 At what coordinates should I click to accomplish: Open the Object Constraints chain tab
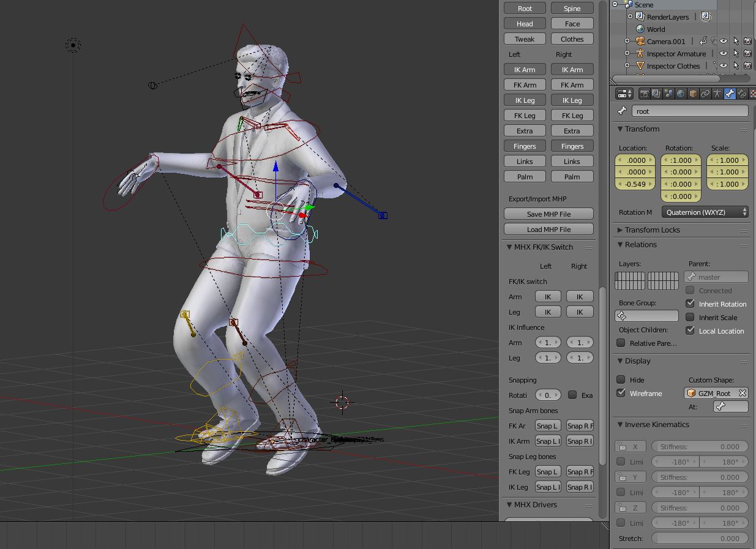click(x=705, y=94)
